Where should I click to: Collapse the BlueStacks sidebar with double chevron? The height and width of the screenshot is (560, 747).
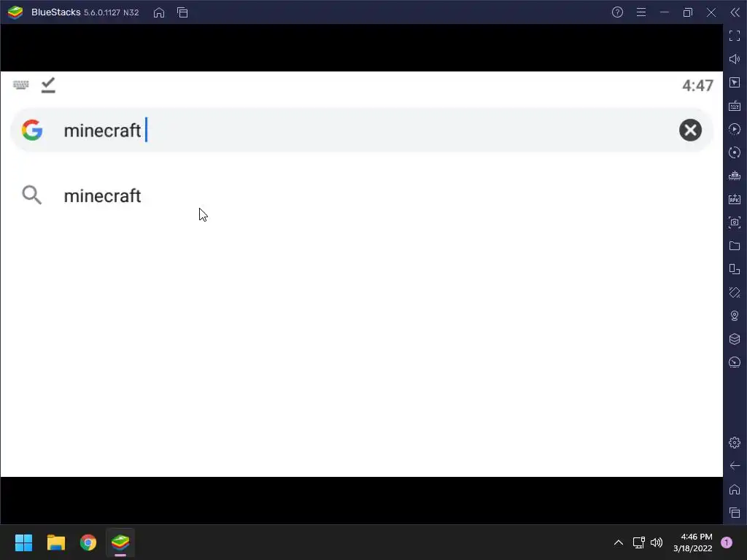tap(735, 12)
